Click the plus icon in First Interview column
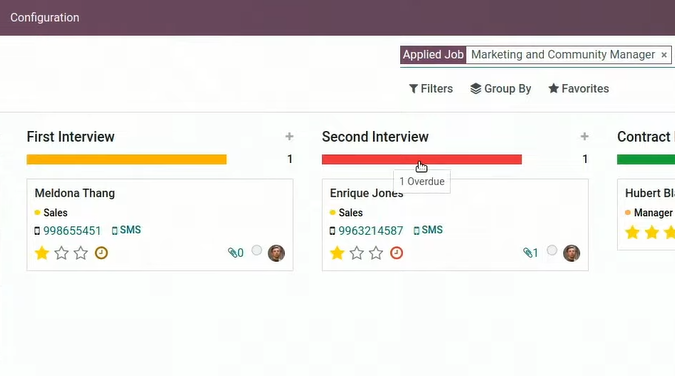675x376 pixels. pyautogui.click(x=289, y=137)
